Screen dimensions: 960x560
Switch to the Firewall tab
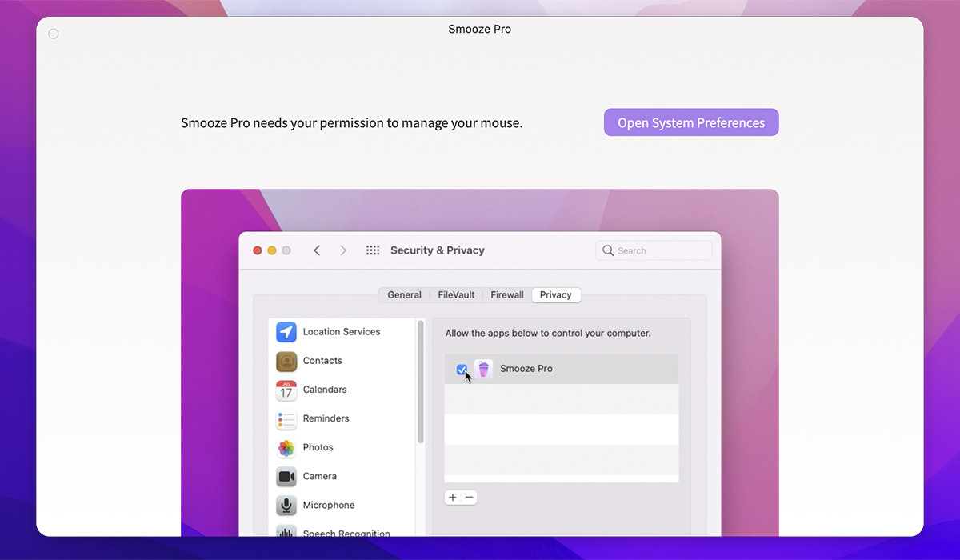(x=506, y=294)
